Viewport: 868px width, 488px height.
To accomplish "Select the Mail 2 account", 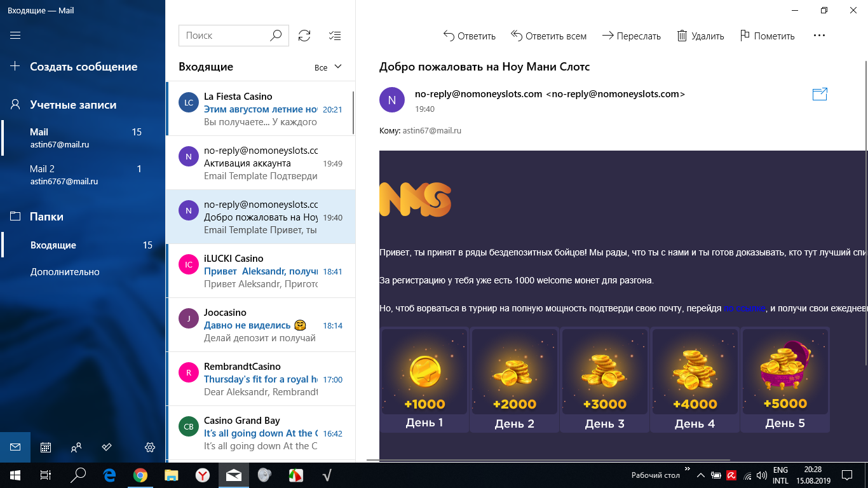I will [83, 175].
